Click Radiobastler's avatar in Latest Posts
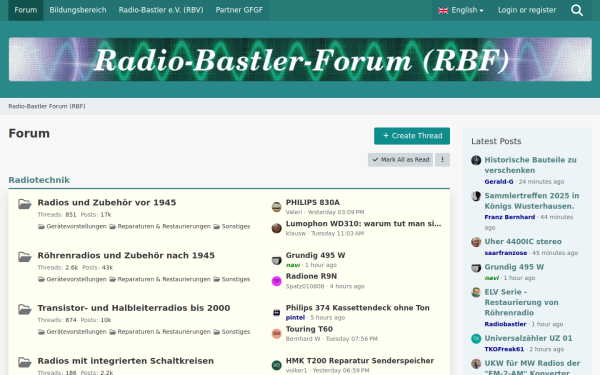The height and width of the screenshot is (375, 600). [x=476, y=292]
